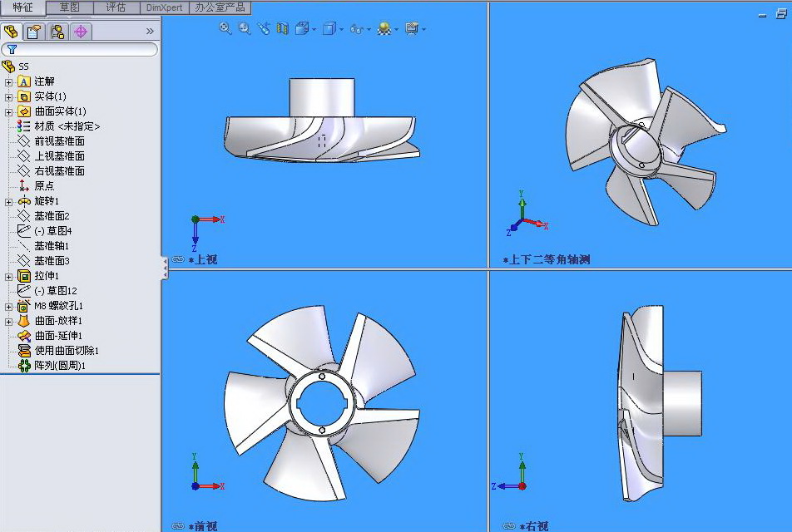Select 前视基准面 in the tree
The width and height of the screenshot is (792, 532).
click(59, 141)
